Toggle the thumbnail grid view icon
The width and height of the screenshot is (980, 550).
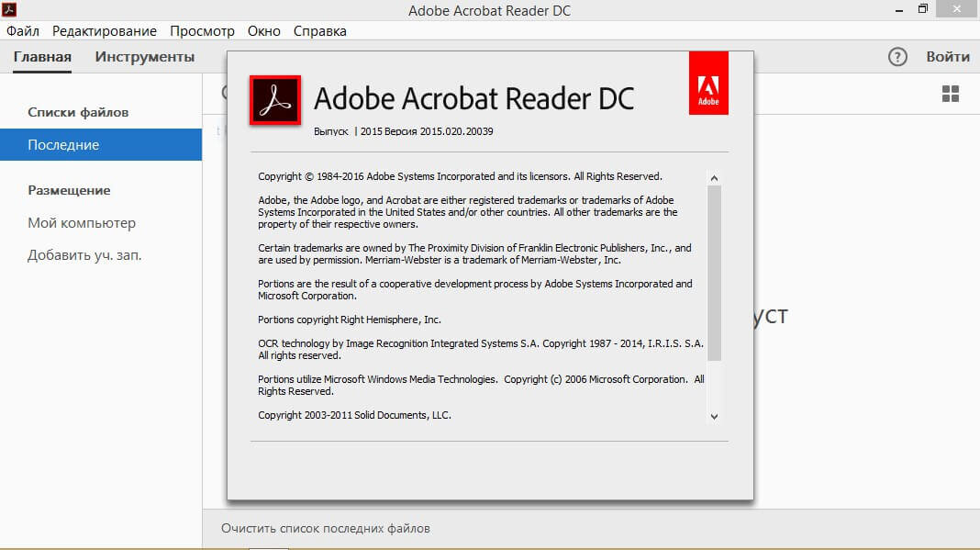950,94
